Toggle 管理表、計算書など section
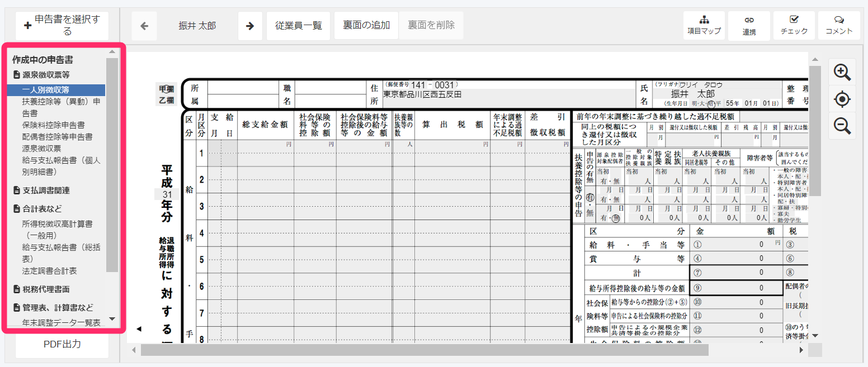The height and width of the screenshot is (367, 868). pos(53,308)
